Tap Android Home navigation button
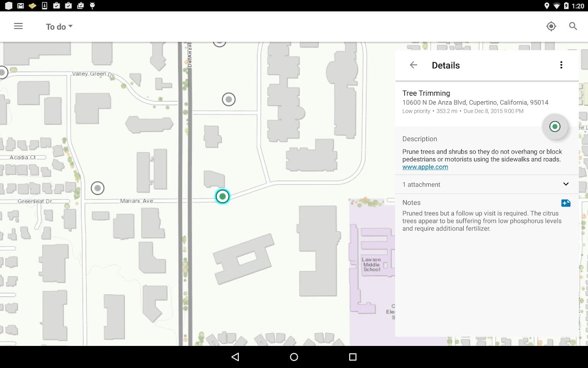This screenshot has height=368, width=588. coord(294,357)
